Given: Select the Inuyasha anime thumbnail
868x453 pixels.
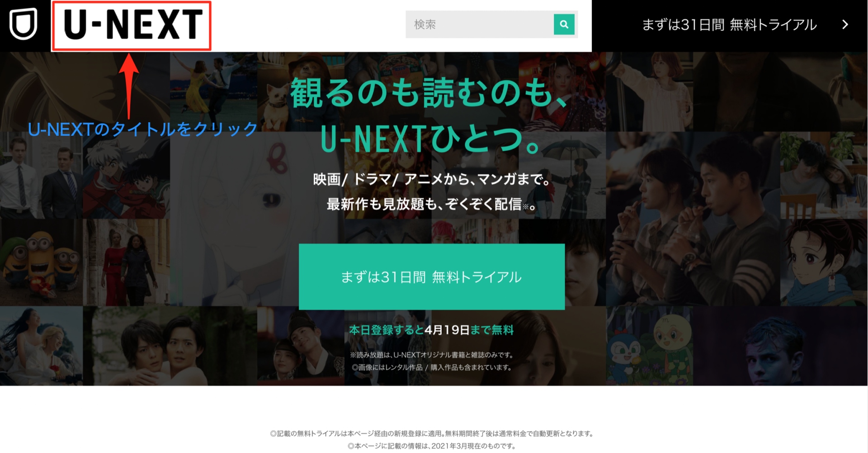Looking at the screenshot, I should (x=127, y=175).
